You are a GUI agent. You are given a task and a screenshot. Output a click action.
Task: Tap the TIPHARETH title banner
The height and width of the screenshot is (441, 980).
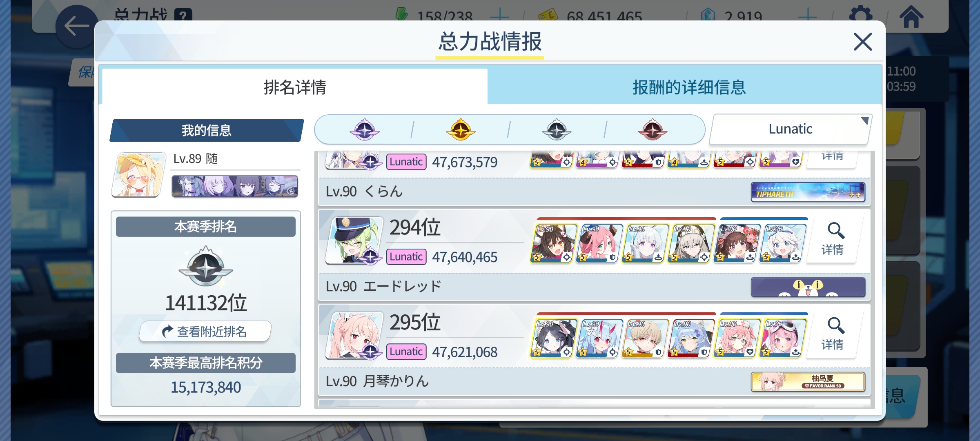pyautogui.click(x=808, y=192)
